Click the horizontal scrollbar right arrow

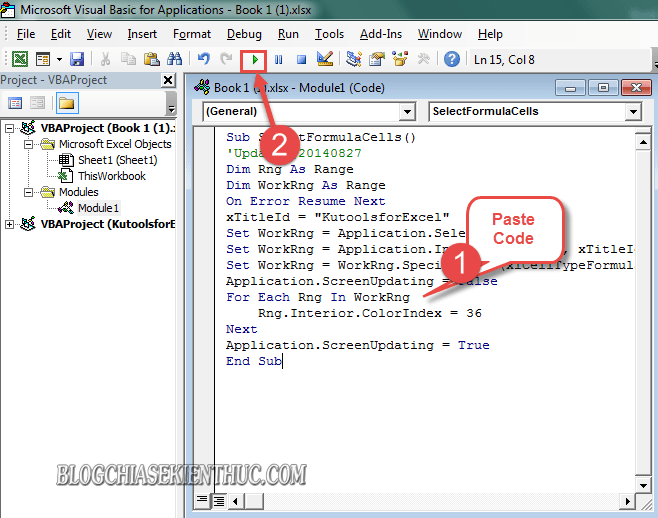627,501
